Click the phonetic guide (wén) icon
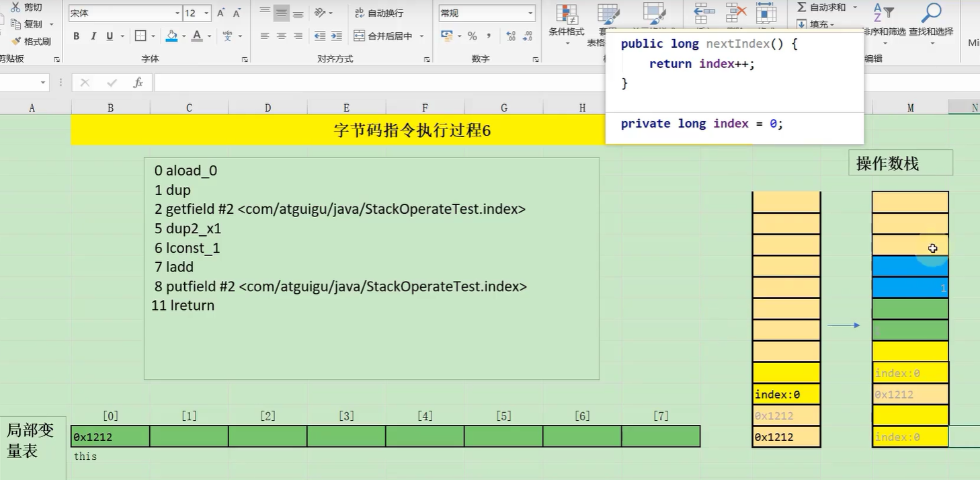 click(x=228, y=36)
